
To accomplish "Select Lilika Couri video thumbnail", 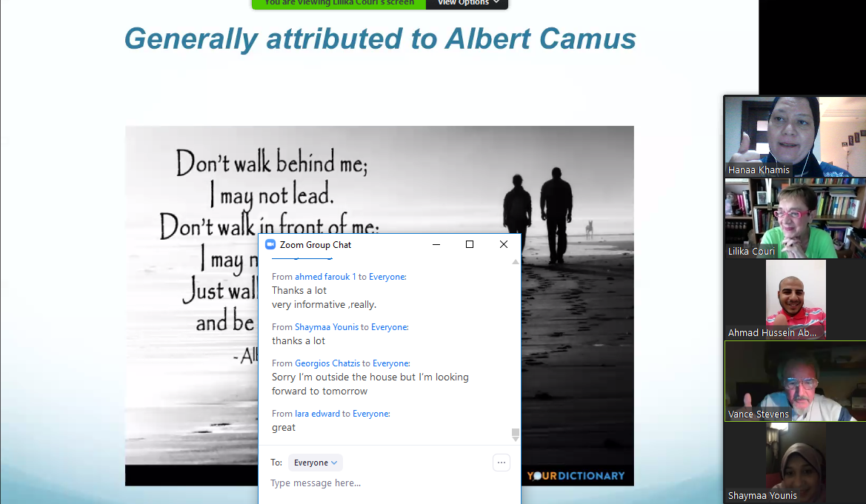I will tap(795, 218).
